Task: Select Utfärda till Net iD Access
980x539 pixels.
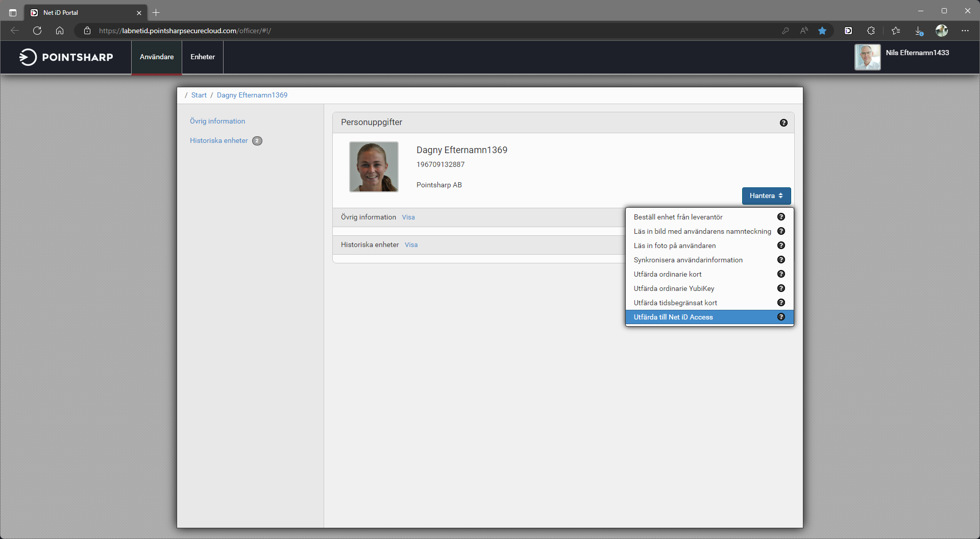Action: (709, 317)
